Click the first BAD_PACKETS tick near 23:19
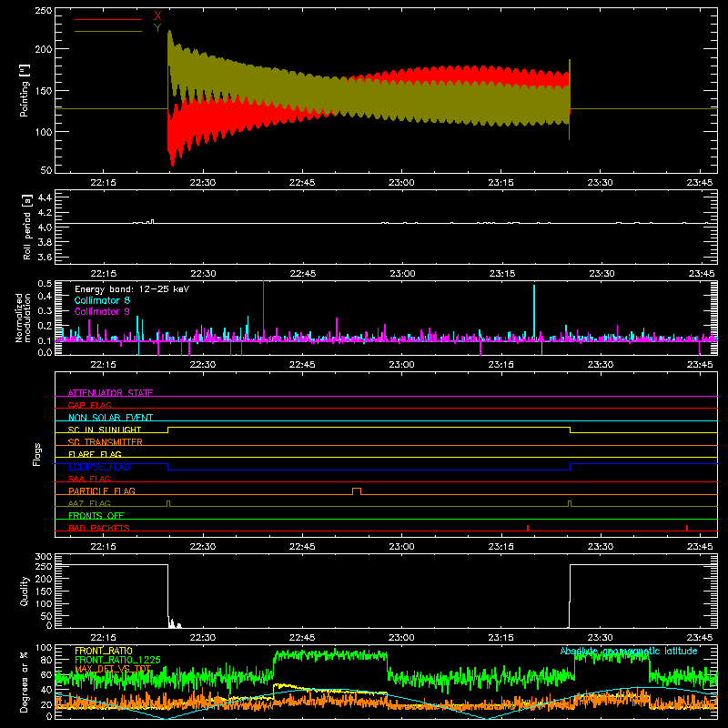This screenshot has height=728, width=728. pos(528,528)
